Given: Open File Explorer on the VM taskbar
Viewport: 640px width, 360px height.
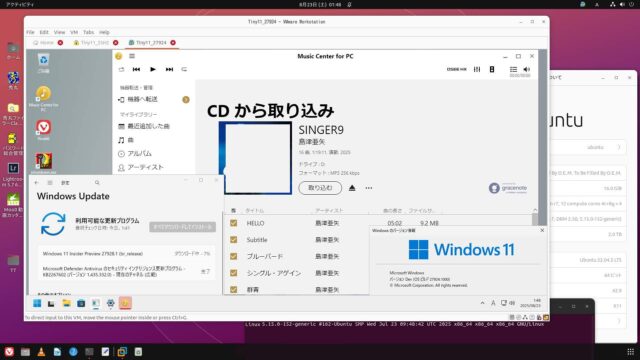Looking at the screenshot, I should tap(66, 303).
